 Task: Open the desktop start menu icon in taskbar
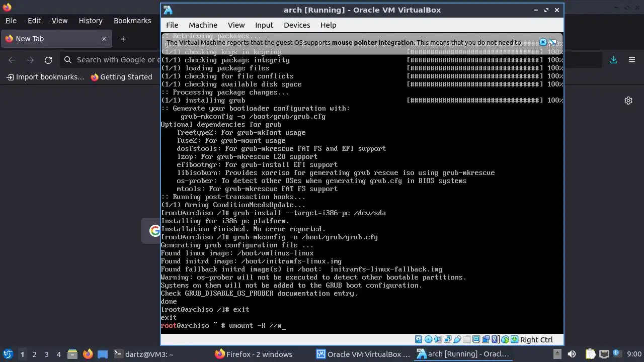[8, 354]
